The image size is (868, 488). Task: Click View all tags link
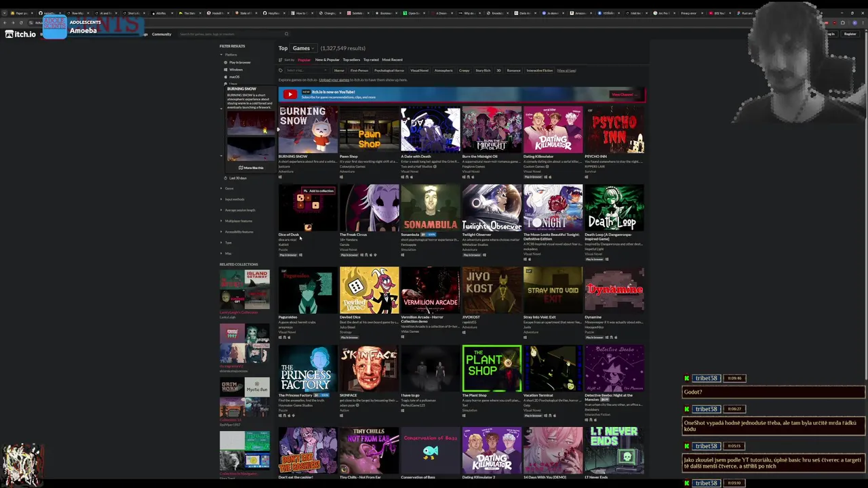(x=566, y=70)
